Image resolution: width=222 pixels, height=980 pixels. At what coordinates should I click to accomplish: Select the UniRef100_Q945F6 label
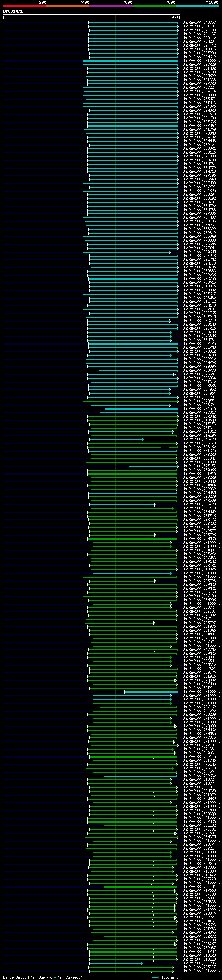tap(199, 408)
